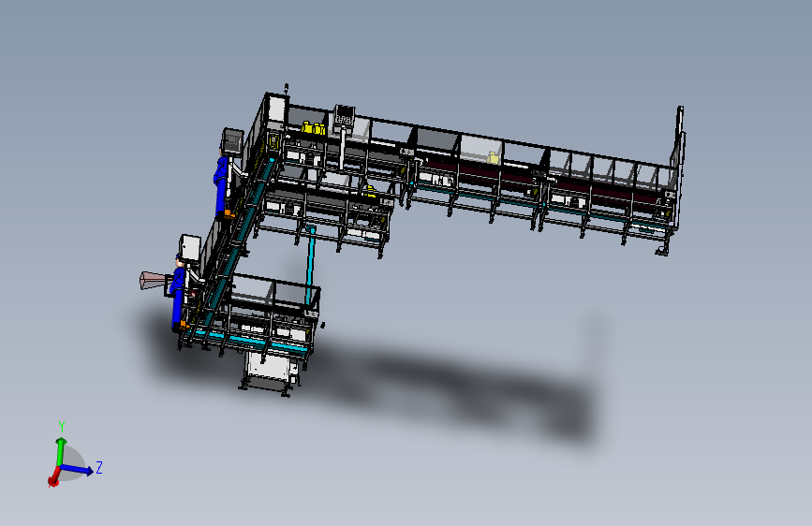Viewport: 812px width, 526px height.
Task: Click the green Y axis arrow of the triad
Action: (x=60, y=451)
